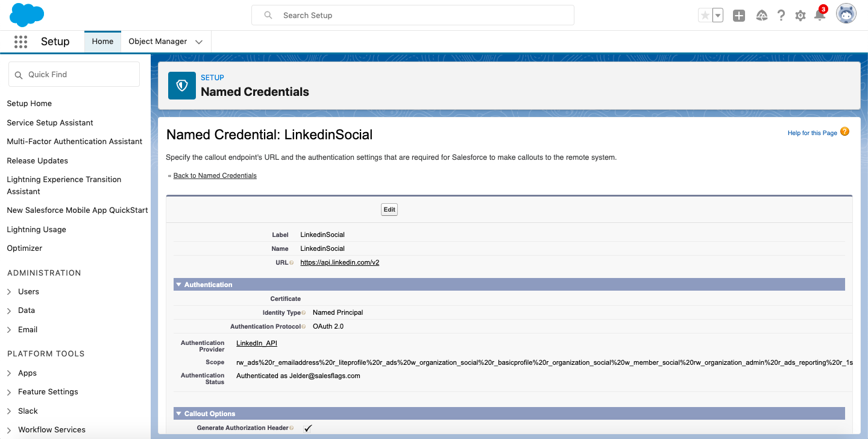Click the Named Credentials shield icon

182,86
